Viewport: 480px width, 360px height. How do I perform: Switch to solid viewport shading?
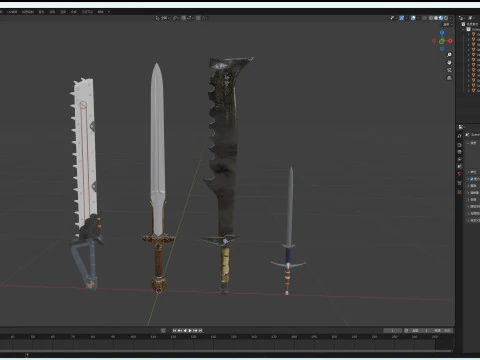pos(436,18)
